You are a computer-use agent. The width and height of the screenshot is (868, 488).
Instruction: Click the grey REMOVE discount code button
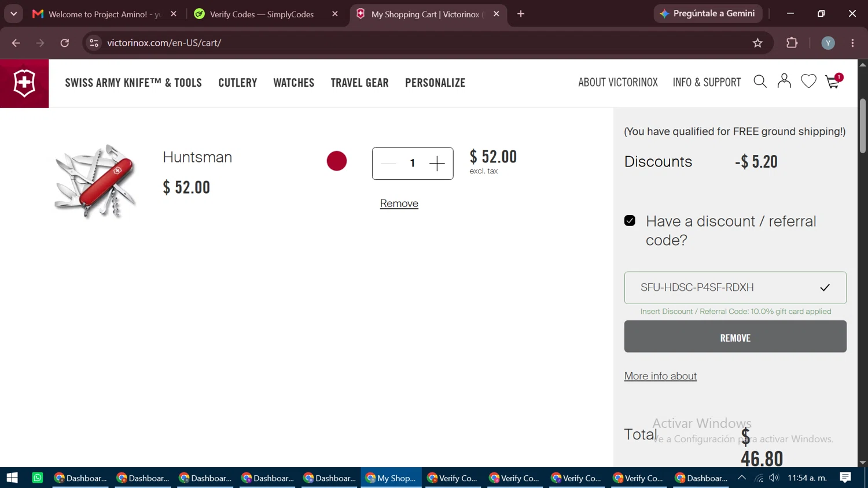(735, 337)
